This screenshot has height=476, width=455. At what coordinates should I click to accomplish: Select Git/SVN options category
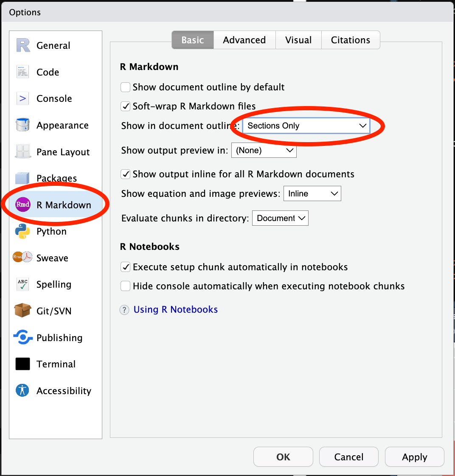(x=56, y=311)
